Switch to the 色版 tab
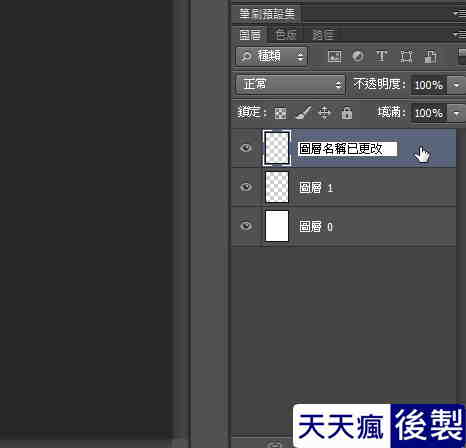466x448 pixels. pos(286,34)
